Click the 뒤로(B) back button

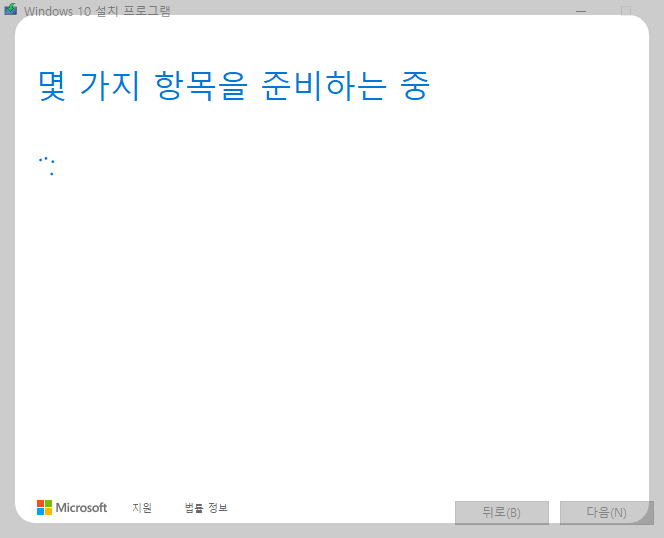tap(502, 513)
